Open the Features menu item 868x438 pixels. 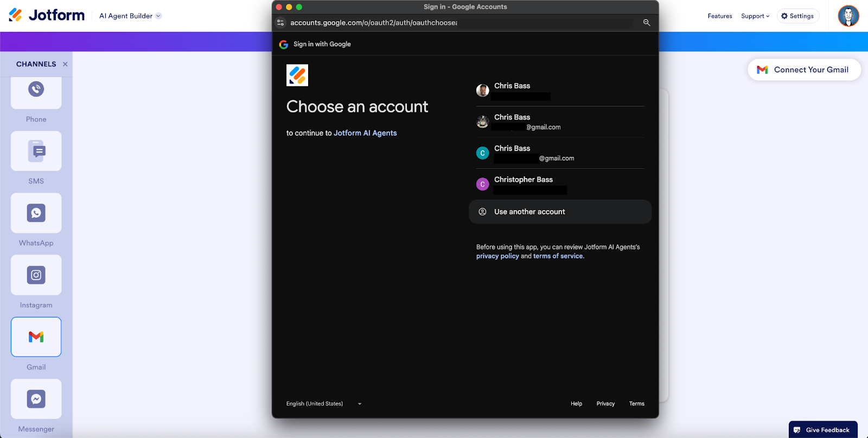point(719,16)
